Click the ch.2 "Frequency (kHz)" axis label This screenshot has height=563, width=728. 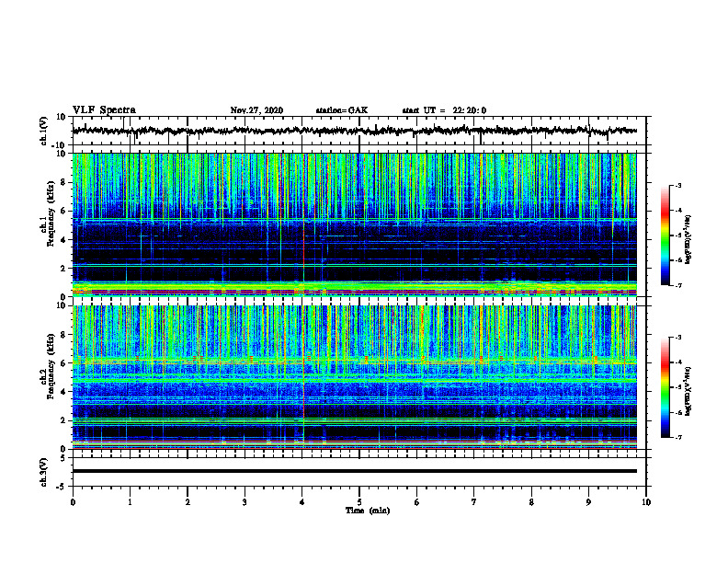click(51, 366)
